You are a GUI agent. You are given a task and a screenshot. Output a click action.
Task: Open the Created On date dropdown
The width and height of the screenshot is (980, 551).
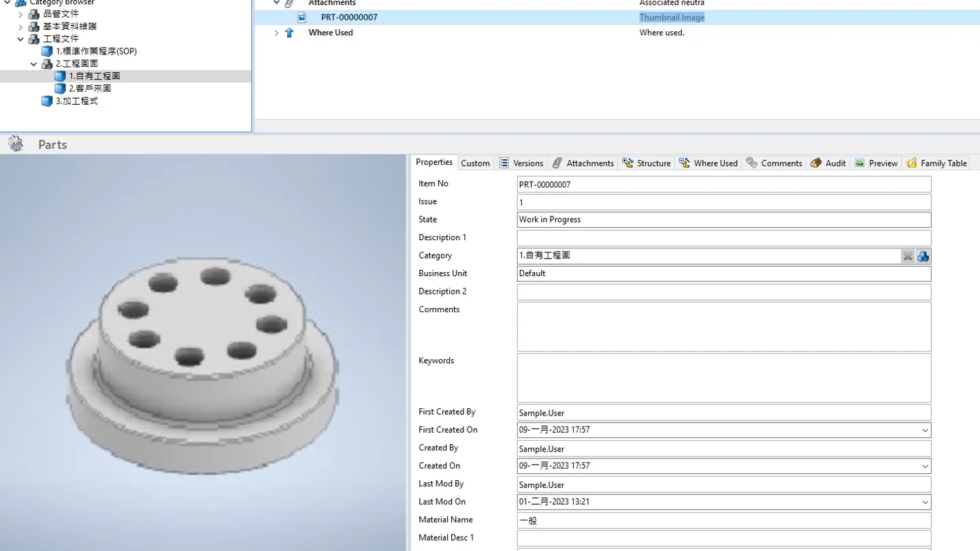click(925, 467)
